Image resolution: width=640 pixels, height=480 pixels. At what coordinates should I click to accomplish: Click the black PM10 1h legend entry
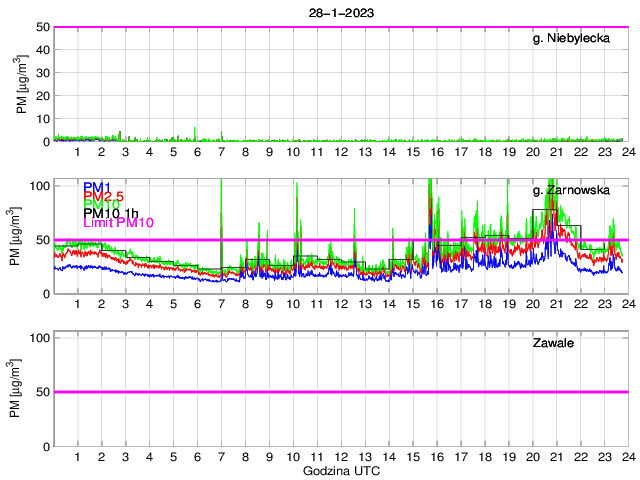click(x=111, y=213)
